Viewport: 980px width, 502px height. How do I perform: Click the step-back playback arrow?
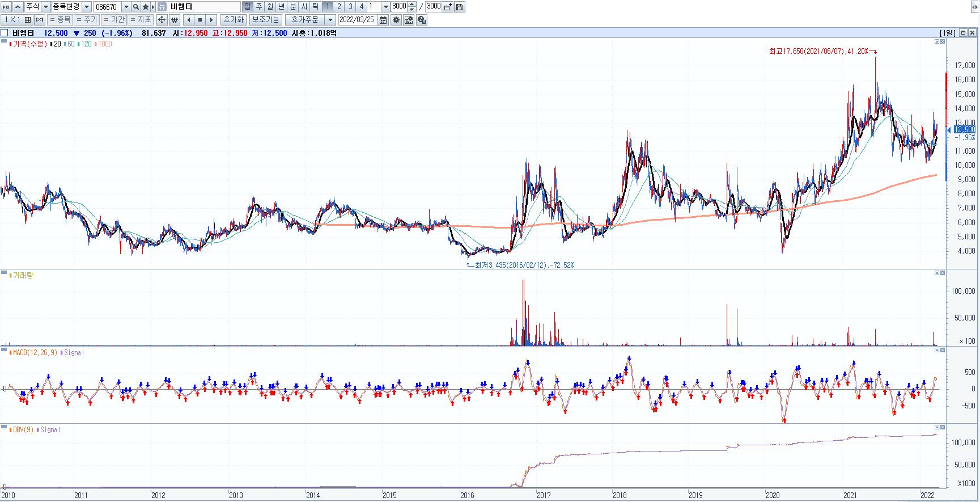189,20
